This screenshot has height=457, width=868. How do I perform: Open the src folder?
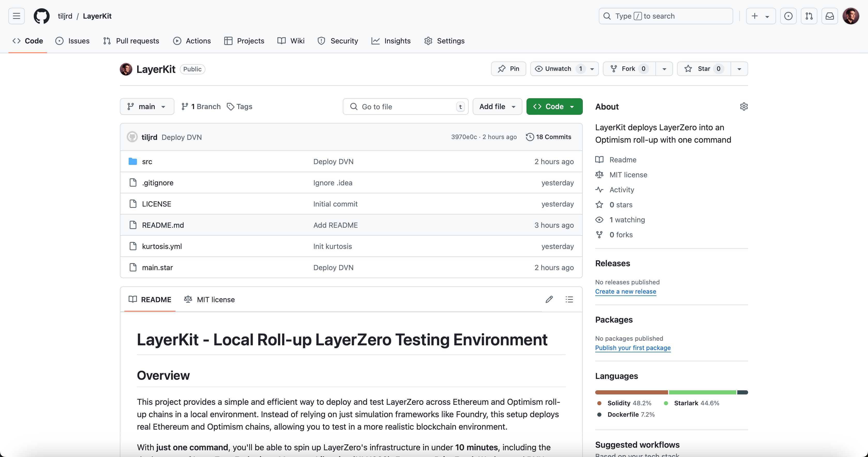tap(147, 162)
